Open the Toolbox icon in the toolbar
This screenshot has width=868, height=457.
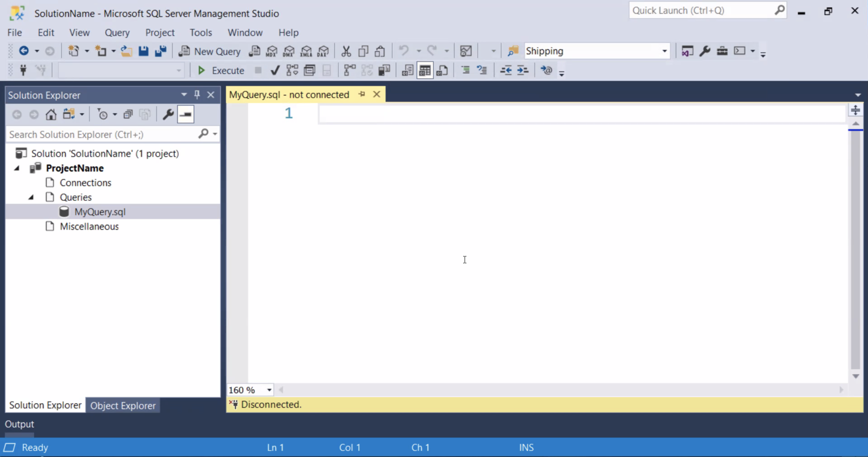pyautogui.click(x=722, y=51)
